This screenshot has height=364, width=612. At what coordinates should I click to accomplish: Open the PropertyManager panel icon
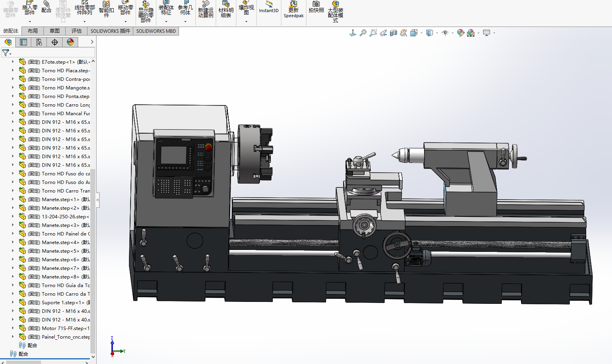point(23,42)
